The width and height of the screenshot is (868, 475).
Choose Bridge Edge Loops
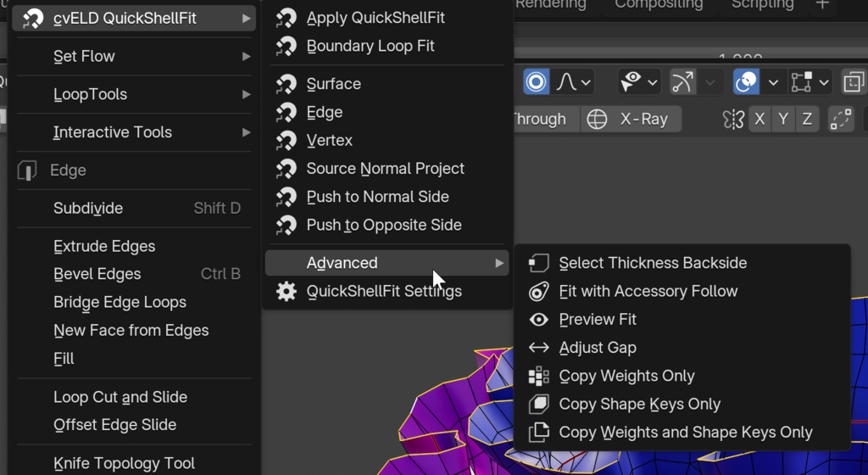click(x=135, y=302)
